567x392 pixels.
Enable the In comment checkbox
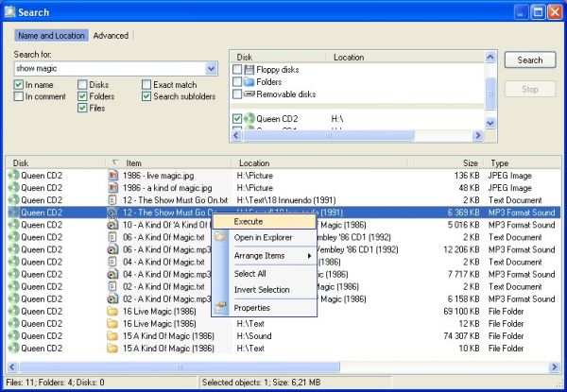(x=19, y=96)
